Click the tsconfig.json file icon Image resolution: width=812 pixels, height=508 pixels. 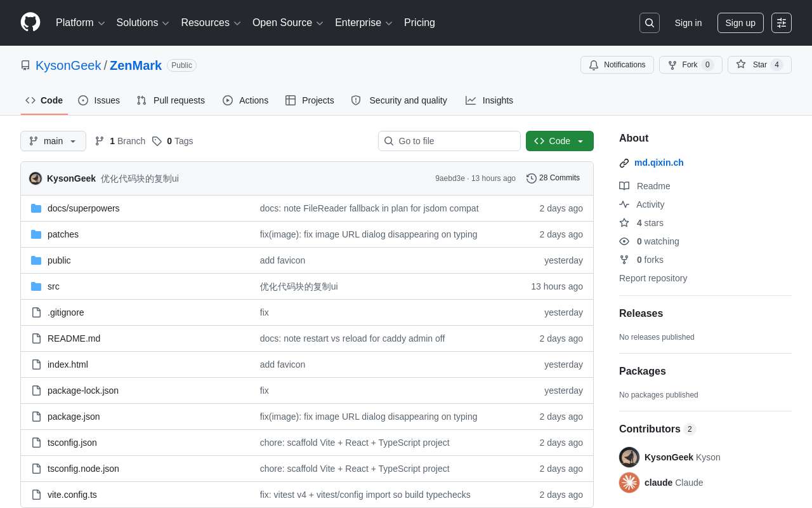point(36,443)
